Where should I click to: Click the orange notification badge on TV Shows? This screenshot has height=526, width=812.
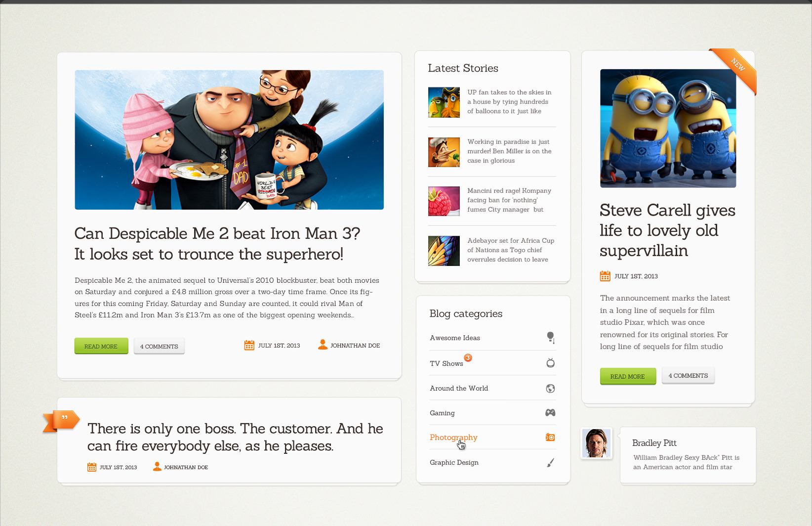(468, 357)
